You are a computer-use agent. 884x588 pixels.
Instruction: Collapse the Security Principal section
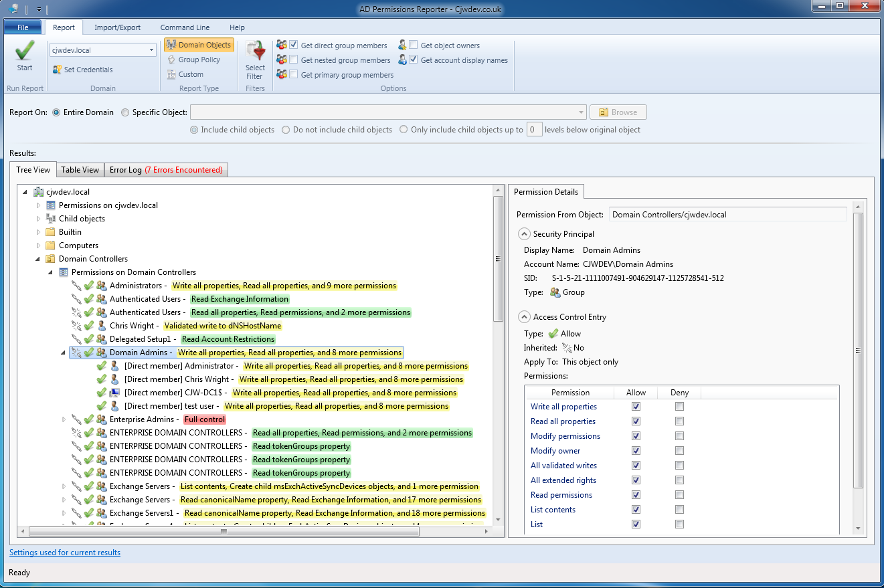pos(523,234)
